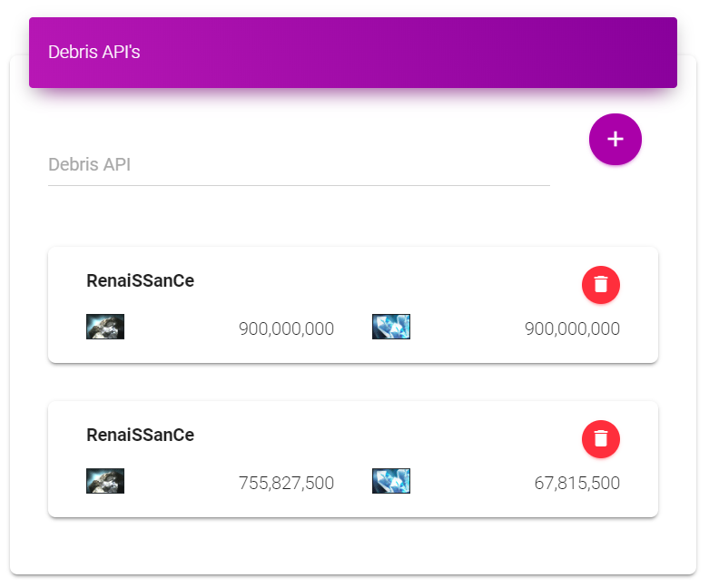Screen dimensions: 709x588
Task: Delete the RenaiSSanCe entry with 755,827,500 metal
Action: pos(600,439)
